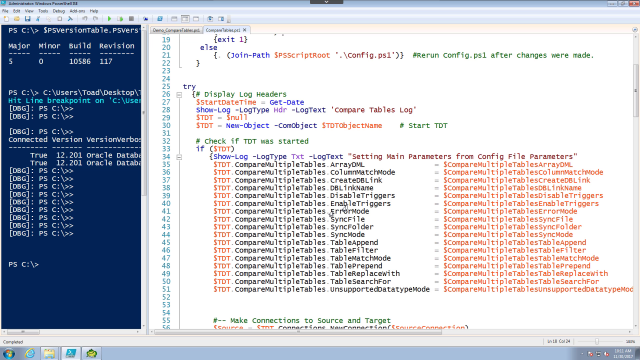
Task: Click 'Join-Path' on line 21
Action: tap(250, 56)
